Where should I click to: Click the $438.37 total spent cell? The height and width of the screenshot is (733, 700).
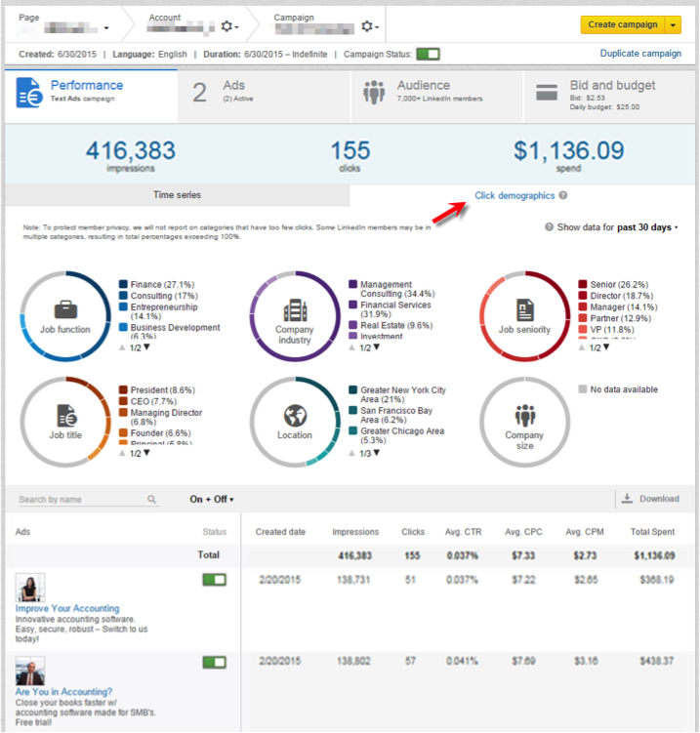point(656,661)
